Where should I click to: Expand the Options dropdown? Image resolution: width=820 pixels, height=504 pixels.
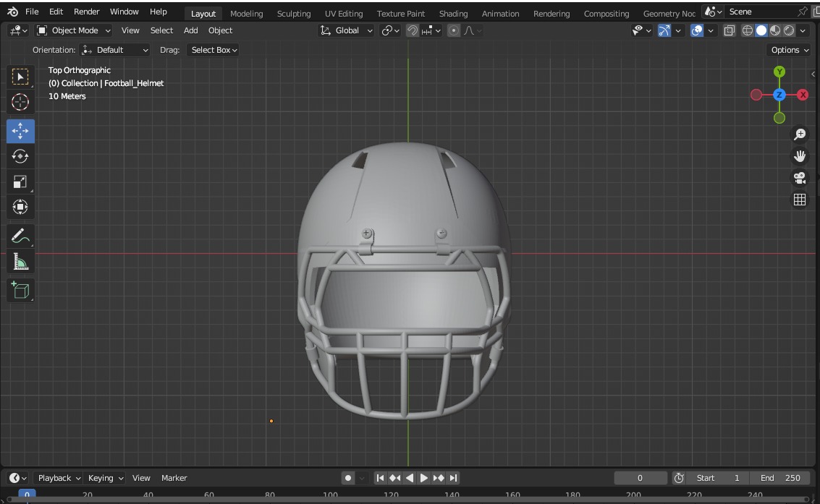[790, 50]
